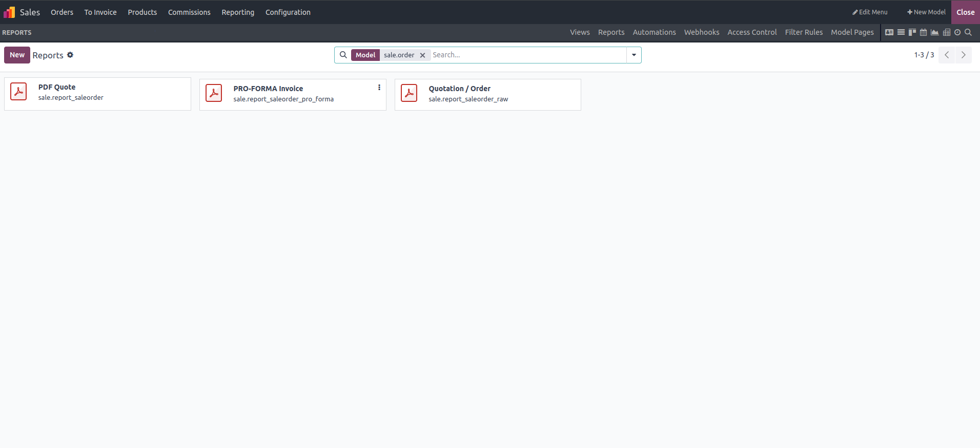Click sale.report_saleorder_pro_forma text
This screenshot has height=448, width=980.
click(x=283, y=99)
